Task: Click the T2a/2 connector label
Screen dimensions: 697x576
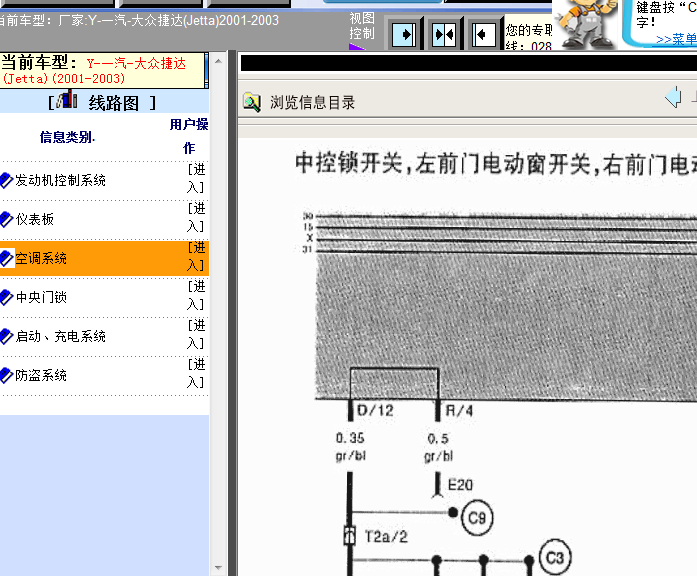Action: pos(386,537)
